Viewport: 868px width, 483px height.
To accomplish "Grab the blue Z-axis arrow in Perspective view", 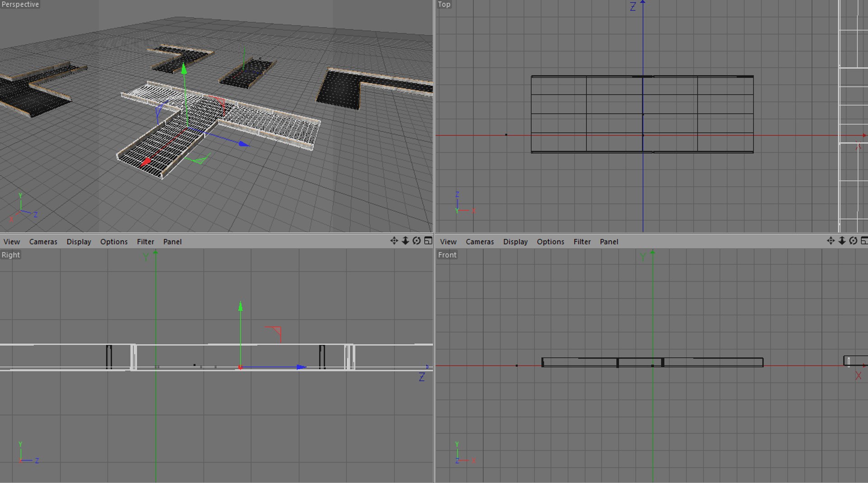I will (244, 144).
